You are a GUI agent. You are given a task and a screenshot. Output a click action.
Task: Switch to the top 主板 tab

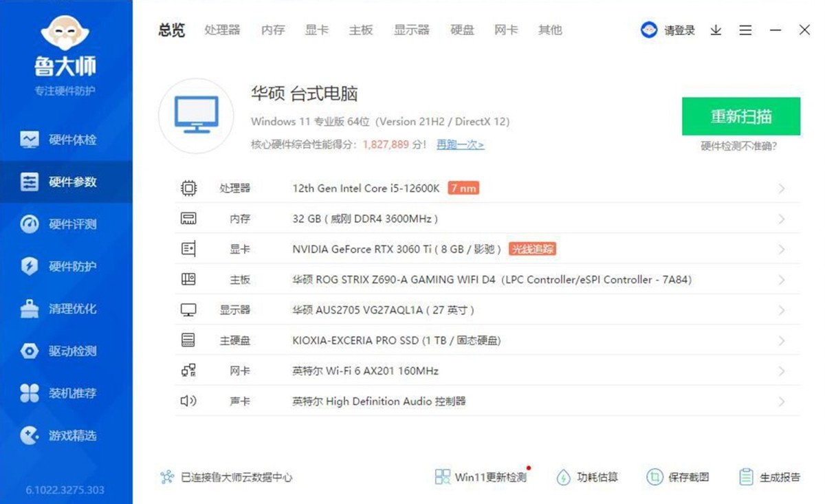coord(361,30)
